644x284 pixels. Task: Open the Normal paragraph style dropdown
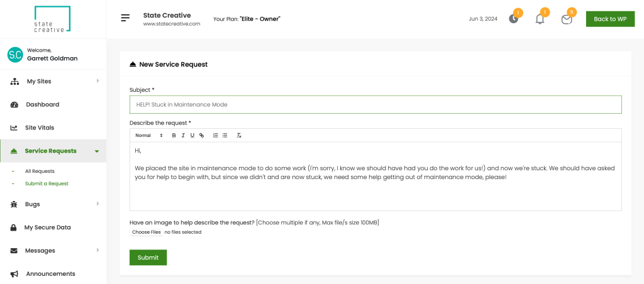[149, 136]
